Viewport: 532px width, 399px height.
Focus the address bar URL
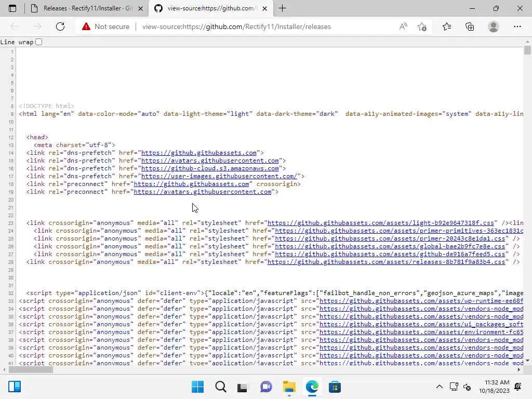click(236, 26)
